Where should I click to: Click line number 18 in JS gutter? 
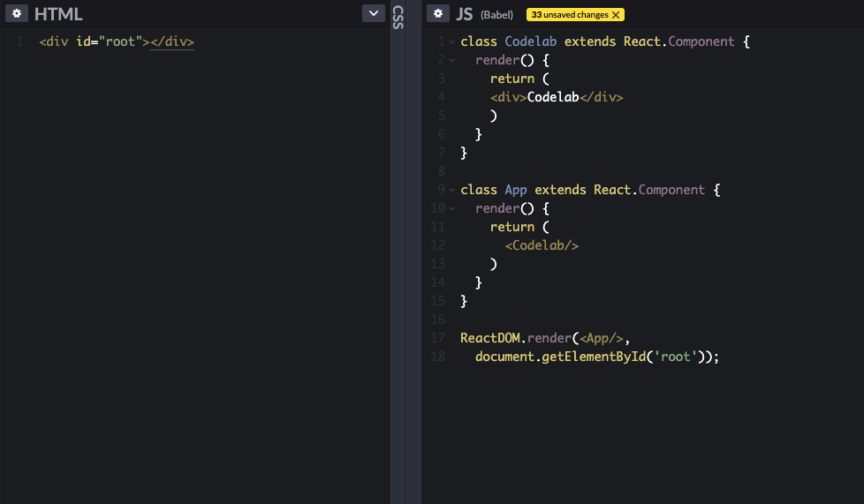click(438, 357)
